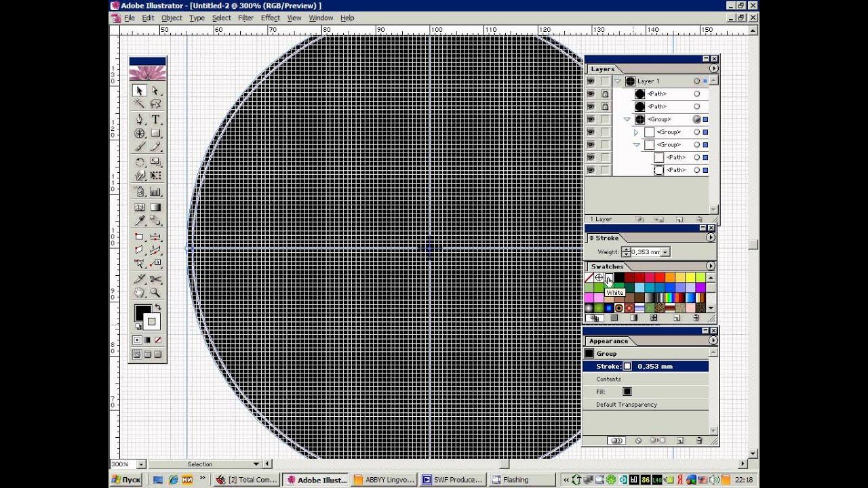Image resolution: width=868 pixels, height=488 pixels.
Task: Select the Rectangle tool
Action: point(155,134)
